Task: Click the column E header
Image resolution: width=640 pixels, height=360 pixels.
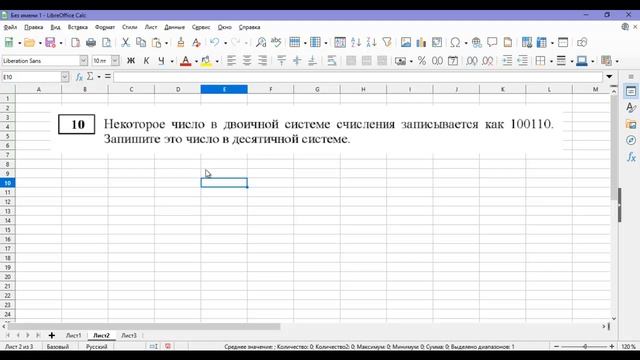Action: pos(224,89)
